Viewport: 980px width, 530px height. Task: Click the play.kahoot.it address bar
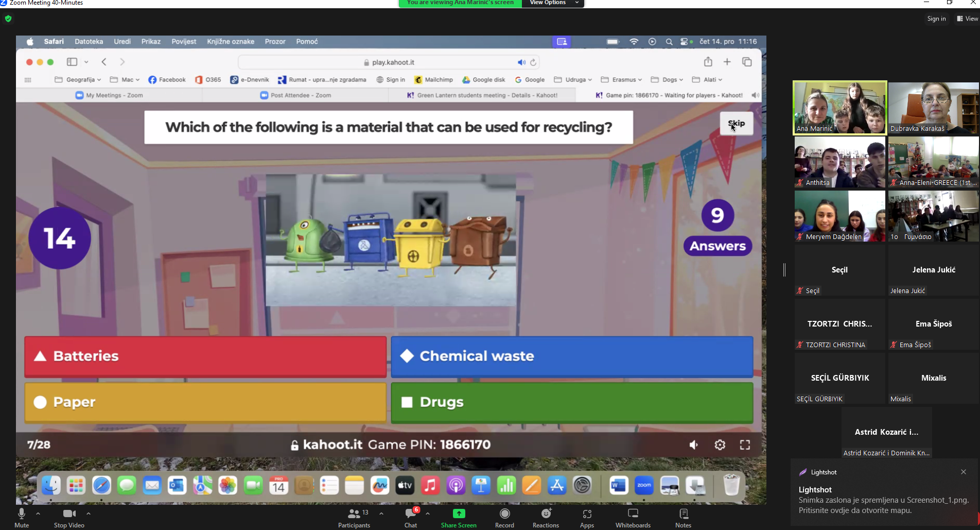389,62
